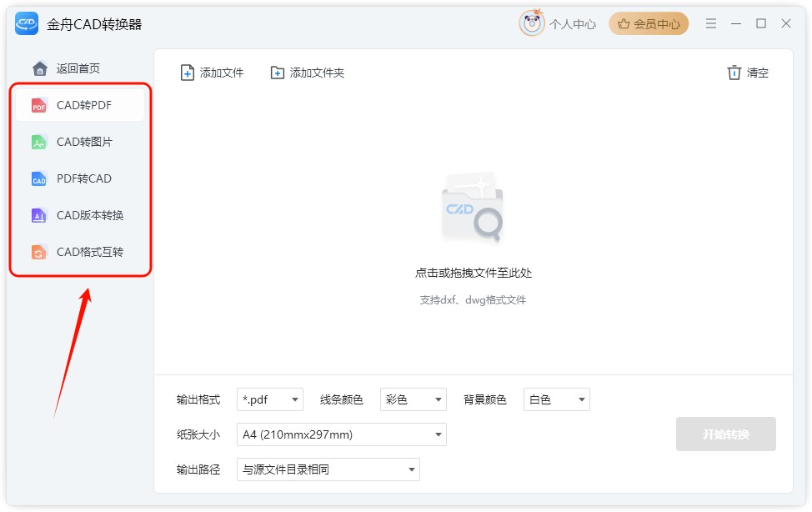The width and height of the screenshot is (812, 512).
Task: Open the hamburger menu in title bar
Action: pos(711,23)
